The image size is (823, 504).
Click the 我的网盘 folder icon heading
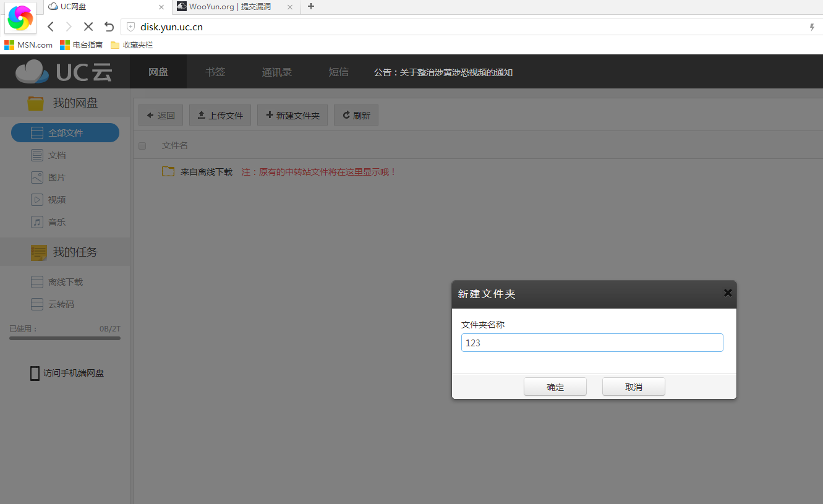pyautogui.click(x=36, y=103)
